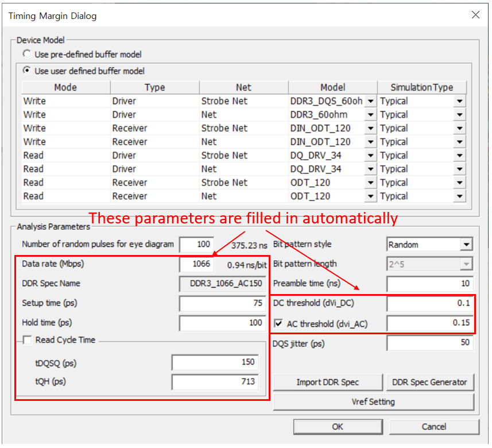
Task: Open the DDR Spec Generator
Action: (429, 382)
